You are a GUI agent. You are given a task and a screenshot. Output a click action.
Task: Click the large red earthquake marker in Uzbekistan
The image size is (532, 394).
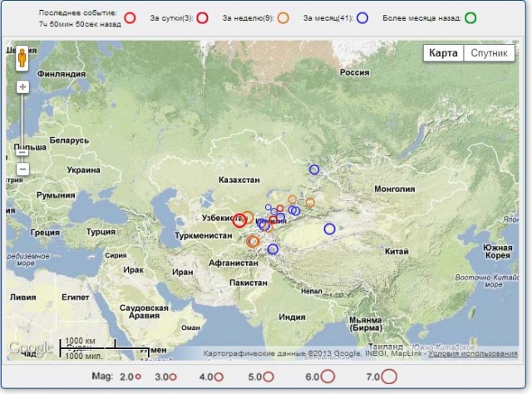pos(239,220)
